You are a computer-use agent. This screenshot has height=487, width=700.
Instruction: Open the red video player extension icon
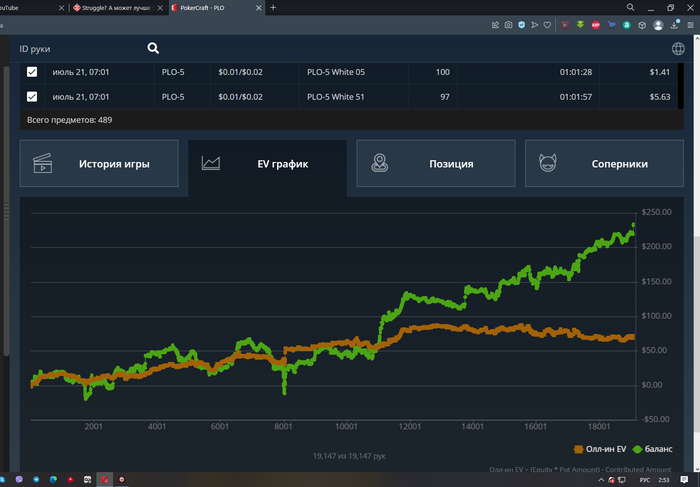click(x=565, y=25)
